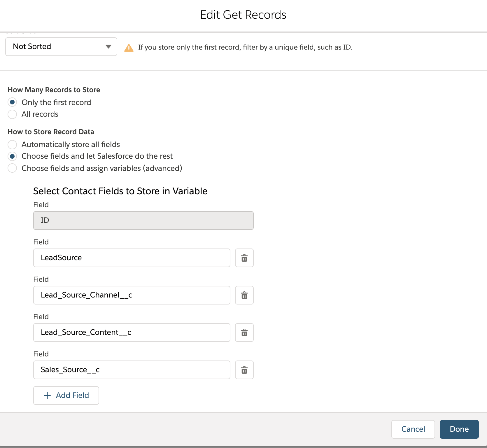The image size is (487, 448).
Task: Select Automatically store all fields
Action: 12,145
